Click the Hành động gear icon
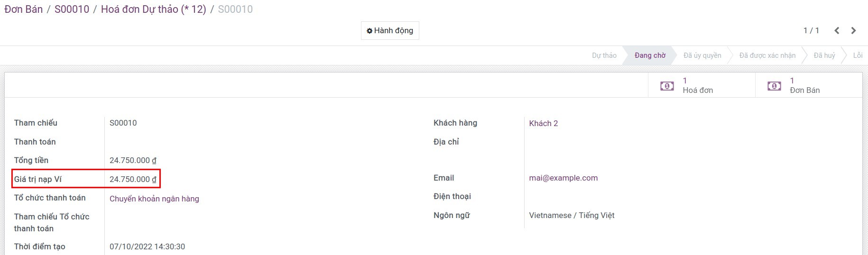The image size is (868, 255). click(369, 31)
